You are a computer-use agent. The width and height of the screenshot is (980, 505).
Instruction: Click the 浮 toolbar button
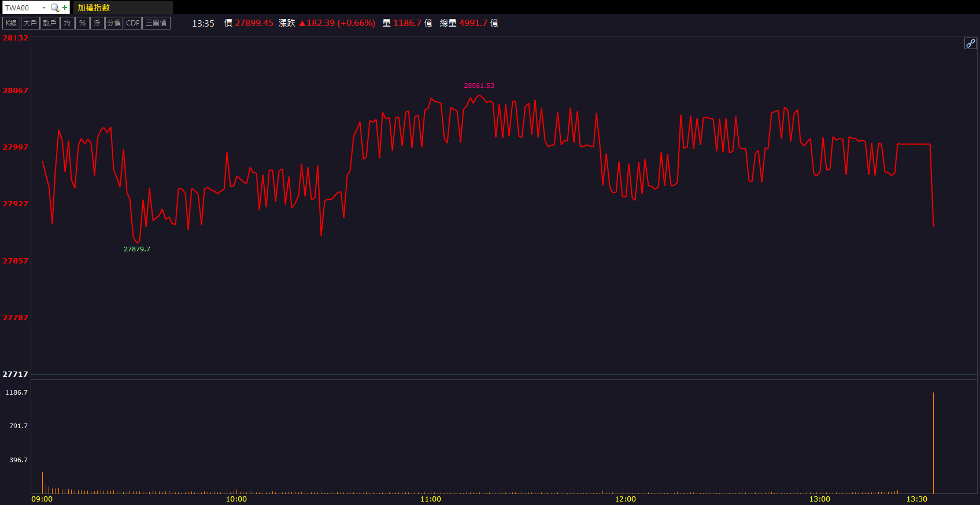click(97, 23)
